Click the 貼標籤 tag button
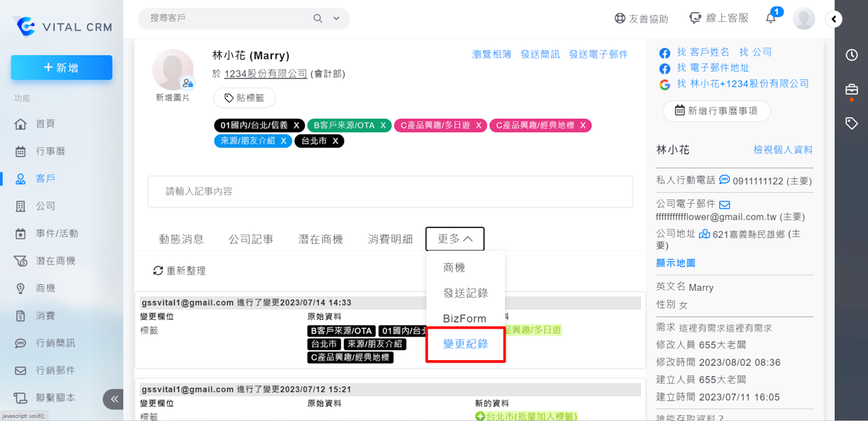This screenshot has height=421, width=868. (x=244, y=98)
